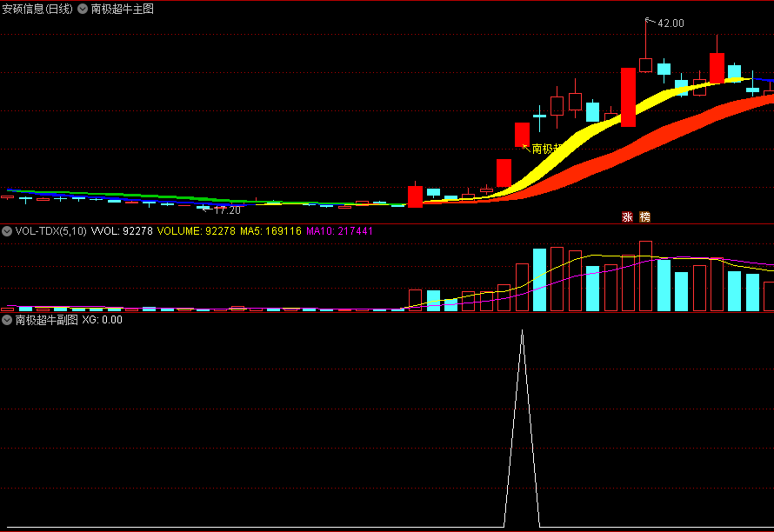Click the 17.20 low price label
Screen dimensions: 774x532
click(227, 210)
